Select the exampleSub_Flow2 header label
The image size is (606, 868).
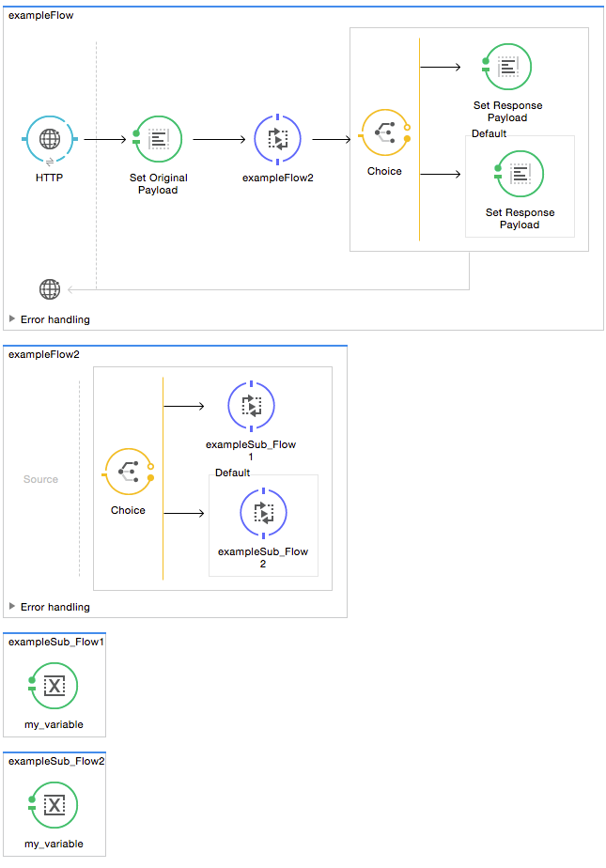tap(55, 760)
